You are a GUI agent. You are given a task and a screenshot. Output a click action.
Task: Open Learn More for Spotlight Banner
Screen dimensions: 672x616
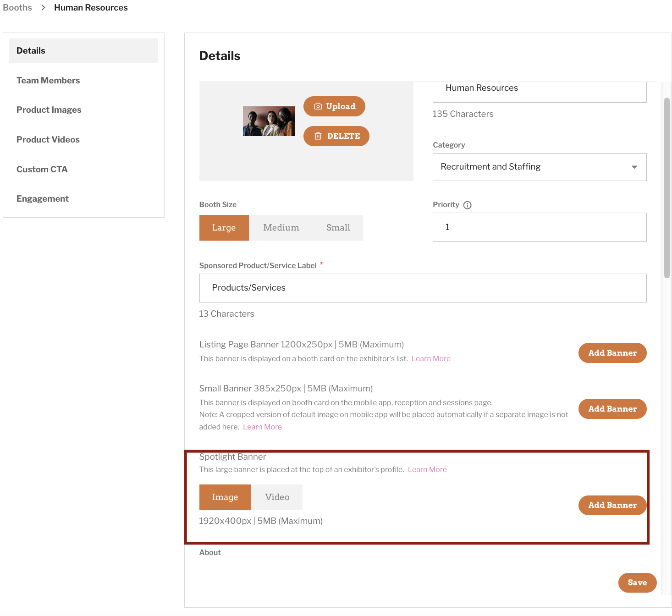tap(427, 470)
